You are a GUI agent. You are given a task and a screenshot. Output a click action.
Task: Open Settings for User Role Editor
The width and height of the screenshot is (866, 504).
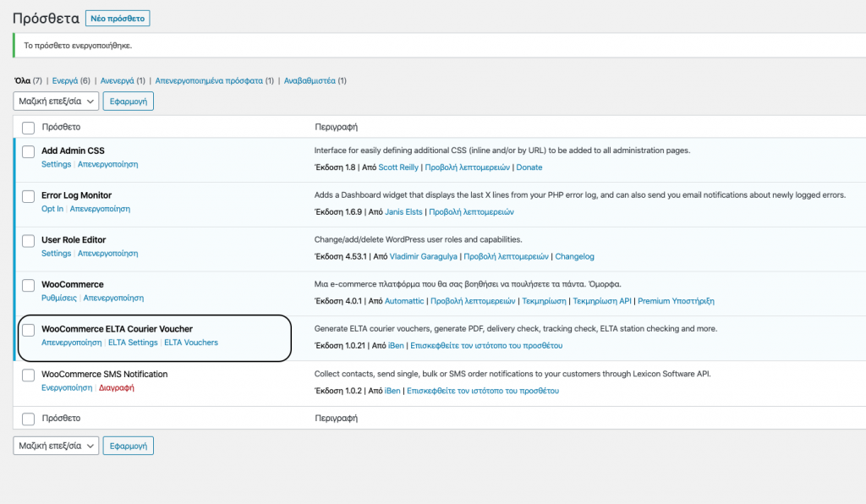[57, 254]
